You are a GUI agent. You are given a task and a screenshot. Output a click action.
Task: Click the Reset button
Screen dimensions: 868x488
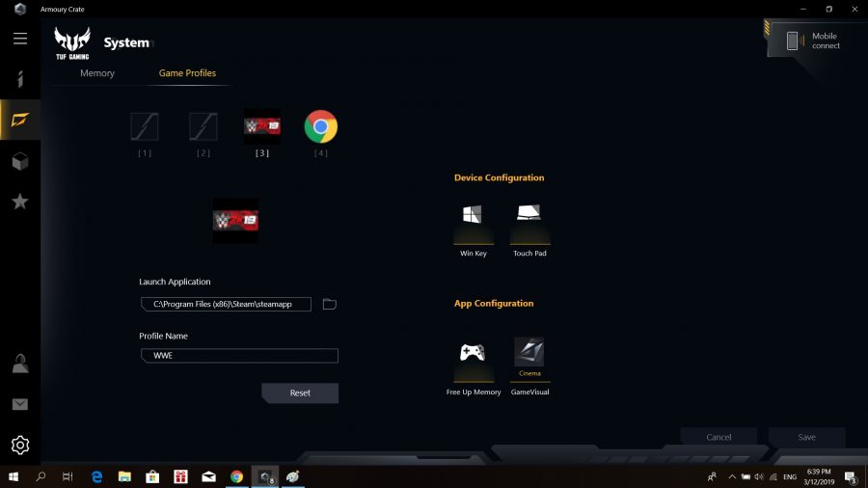pyautogui.click(x=300, y=393)
